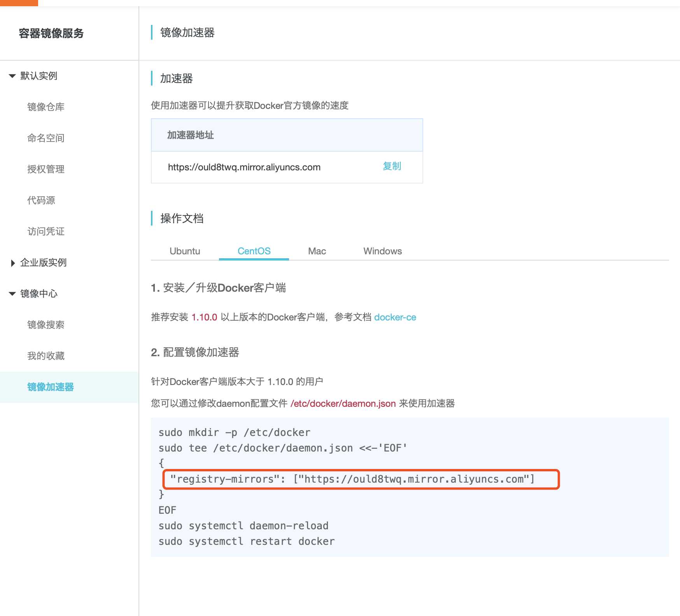Click the sudo systemctl restart docker line
Viewport: 680px width, 616px height.
pos(247,541)
